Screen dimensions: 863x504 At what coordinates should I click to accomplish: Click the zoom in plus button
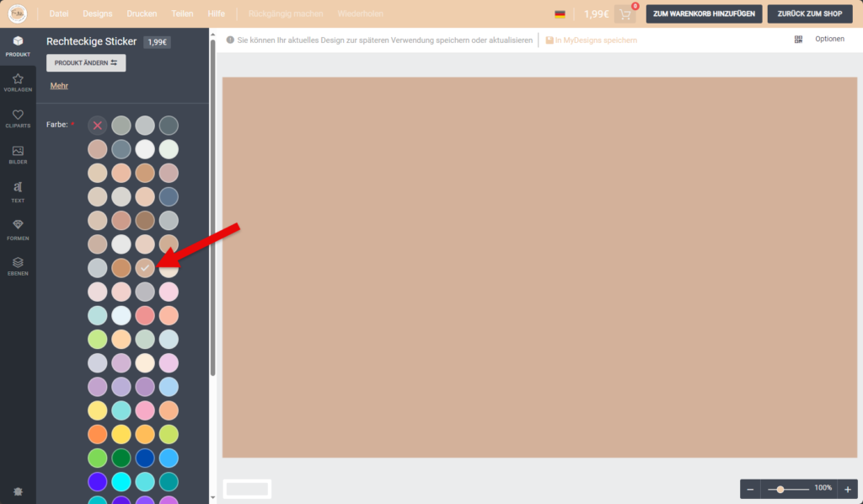click(848, 489)
